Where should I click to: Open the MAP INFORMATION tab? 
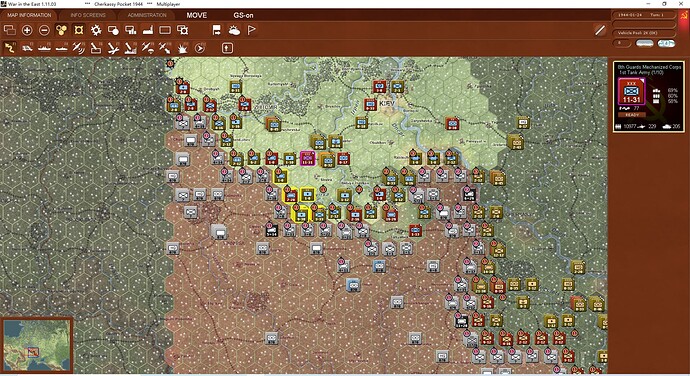coord(29,15)
